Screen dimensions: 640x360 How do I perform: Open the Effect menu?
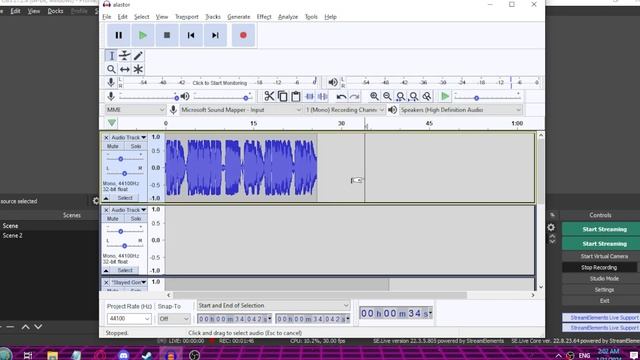264,17
